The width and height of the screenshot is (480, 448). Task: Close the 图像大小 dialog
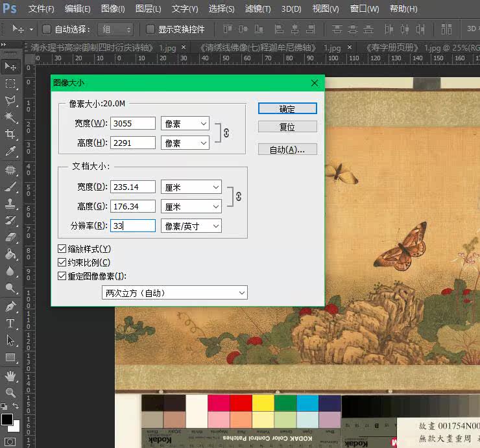coord(315,83)
